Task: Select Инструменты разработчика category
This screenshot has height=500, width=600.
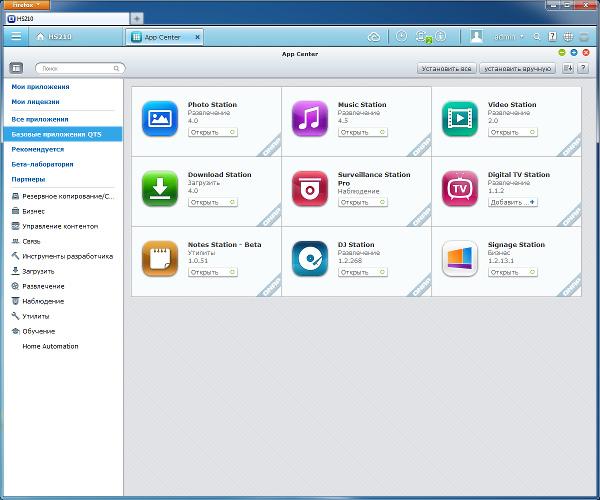Action: [62, 256]
